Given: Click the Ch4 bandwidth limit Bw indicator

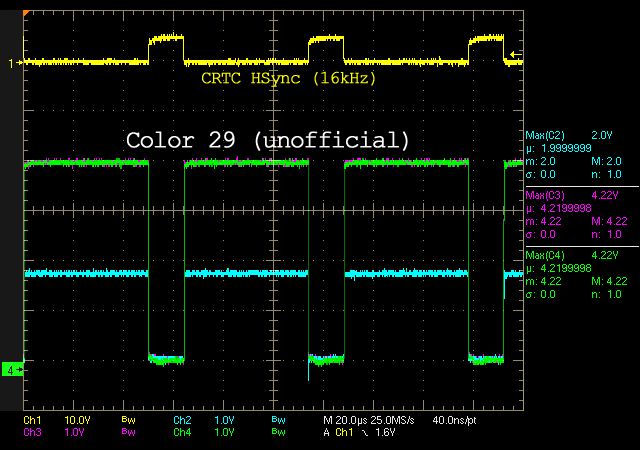Looking at the screenshot, I should pyautogui.click(x=278, y=432).
